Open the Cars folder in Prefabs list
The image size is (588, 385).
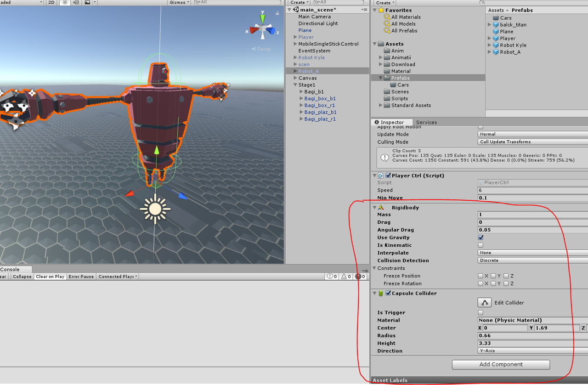point(506,18)
